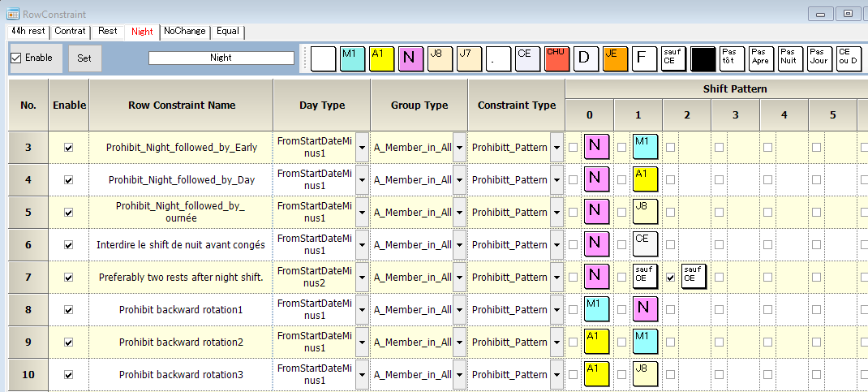Open Constraint Type dropdown for row 5
The image size is (868, 392).
(x=556, y=212)
